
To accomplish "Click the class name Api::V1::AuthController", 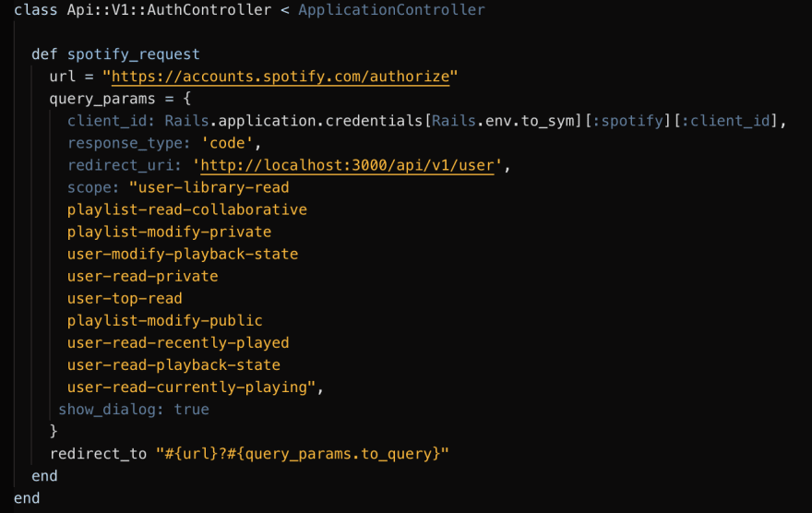I will [x=169, y=10].
